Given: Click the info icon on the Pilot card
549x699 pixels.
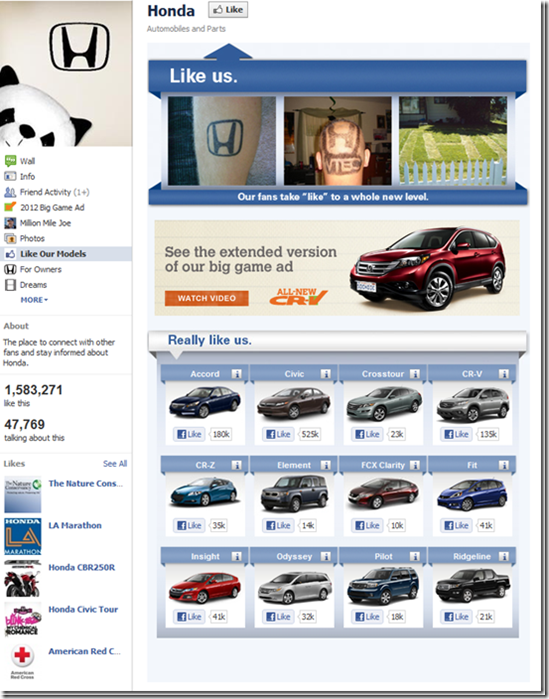Looking at the screenshot, I should point(414,556).
